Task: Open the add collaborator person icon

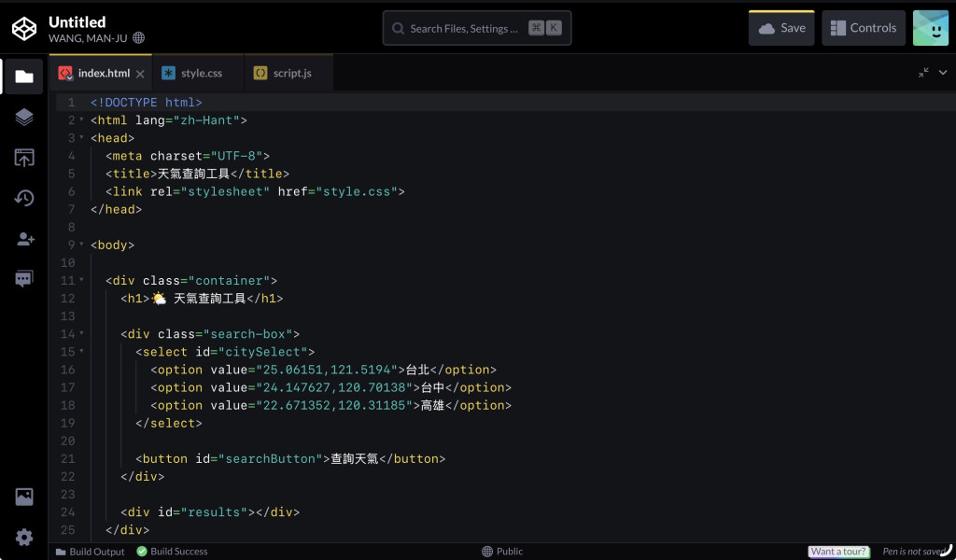Action: click(25, 238)
